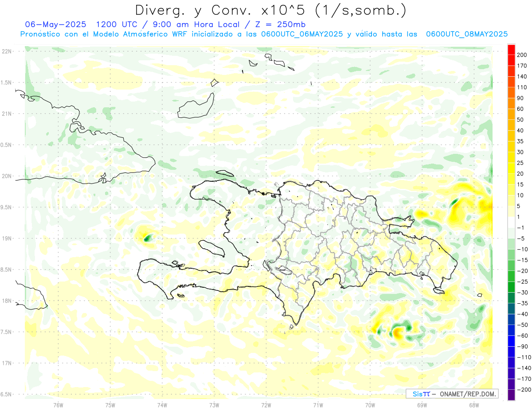Click the '71W' longitude label
532x411 pixels.
coord(318,405)
